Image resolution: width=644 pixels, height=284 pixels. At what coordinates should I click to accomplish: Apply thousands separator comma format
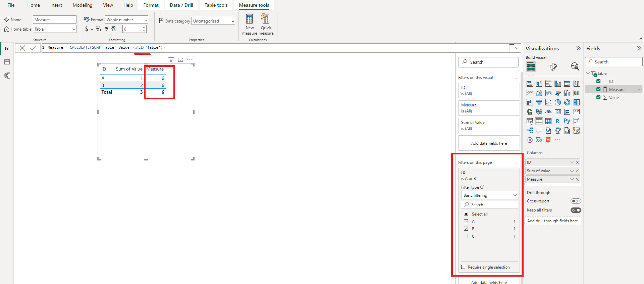(106, 29)
